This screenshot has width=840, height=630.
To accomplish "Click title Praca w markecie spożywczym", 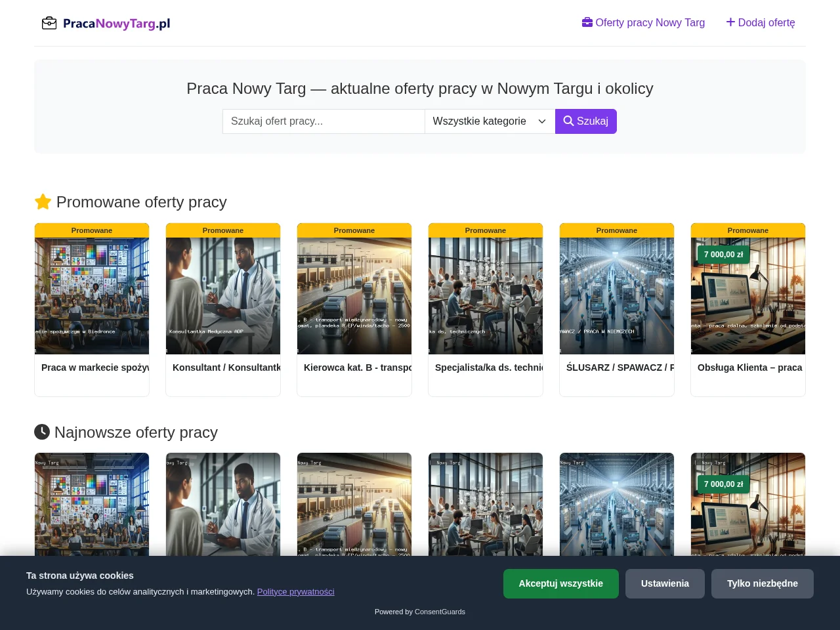I will (x=95, y=367).
